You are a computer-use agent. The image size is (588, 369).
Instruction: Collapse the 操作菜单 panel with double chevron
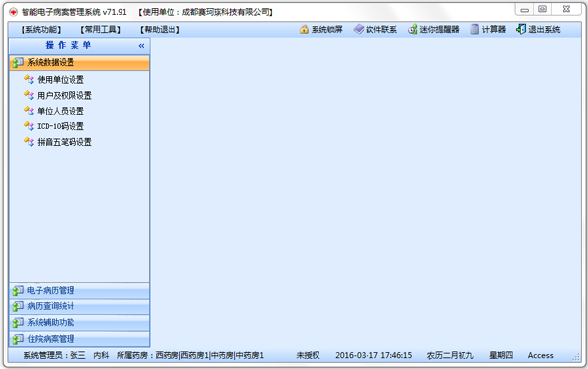[141, 46]
